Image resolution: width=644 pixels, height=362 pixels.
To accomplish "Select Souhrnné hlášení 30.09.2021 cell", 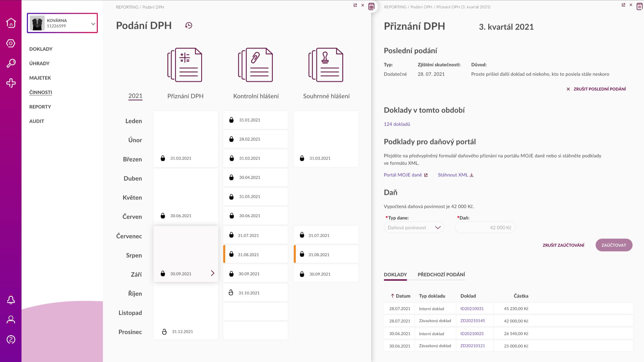I will click(x=326, y=274).
